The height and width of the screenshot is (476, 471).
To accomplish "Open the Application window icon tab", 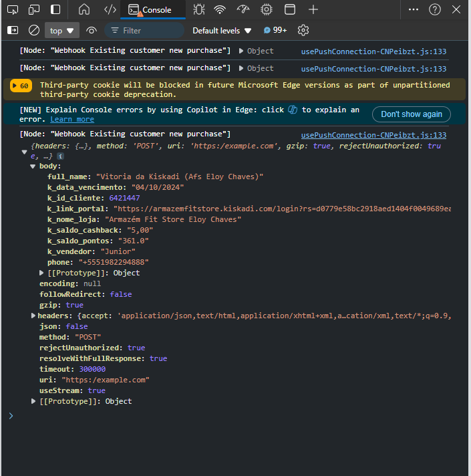I will (x=290, y=10).
